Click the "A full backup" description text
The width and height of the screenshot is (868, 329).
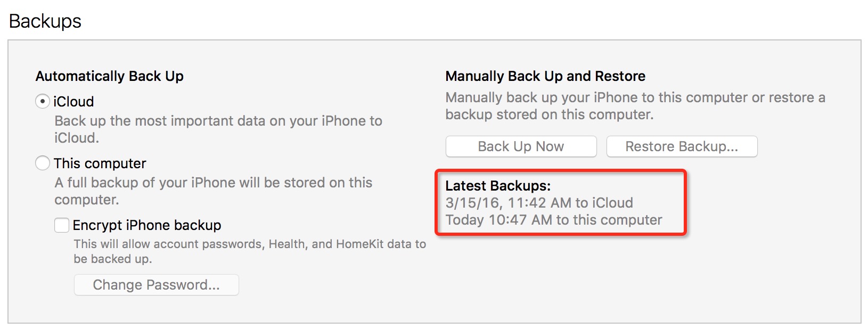tap(213, 191)
